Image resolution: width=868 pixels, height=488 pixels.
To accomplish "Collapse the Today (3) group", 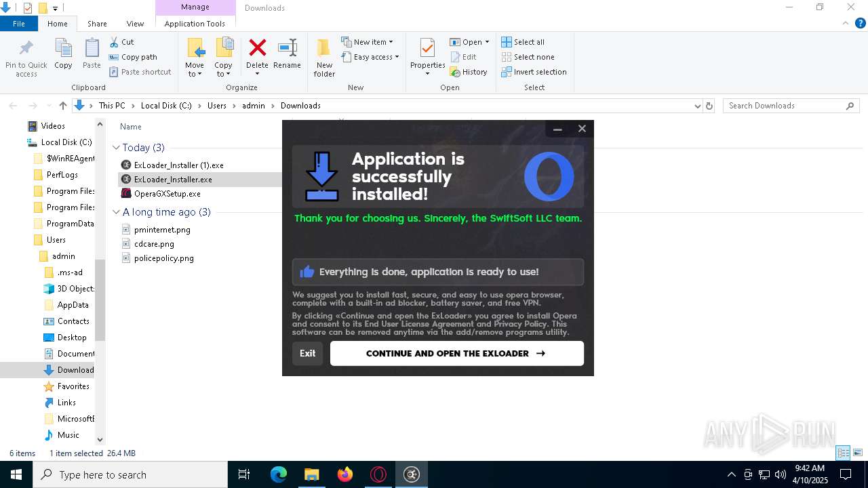I will pos(117,147).
